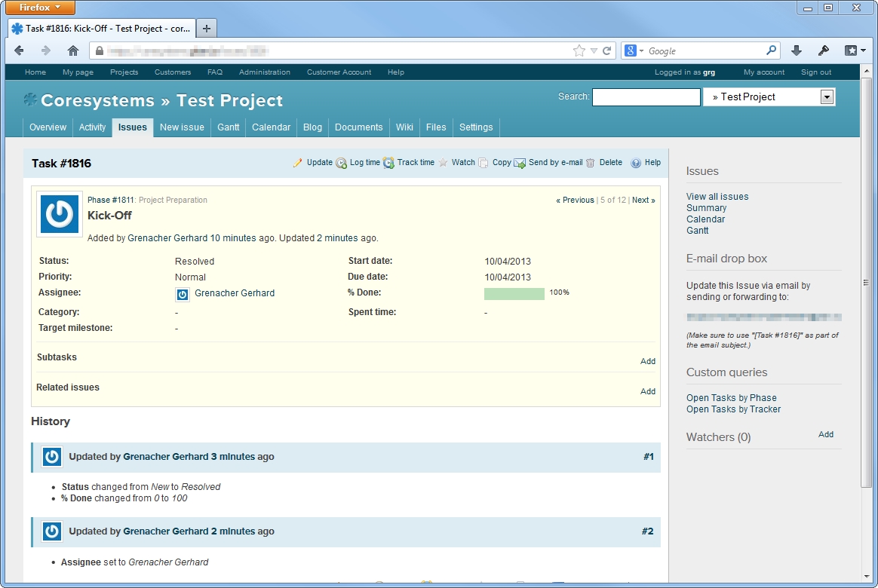Click the Track time icon
This screenshot has width=878, height=588.
pos(388,163)
